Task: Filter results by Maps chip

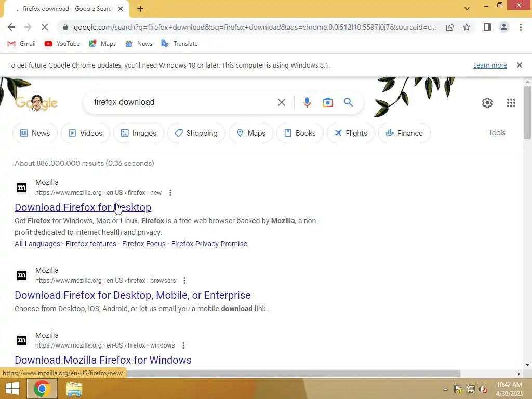Action: [251, 133]
